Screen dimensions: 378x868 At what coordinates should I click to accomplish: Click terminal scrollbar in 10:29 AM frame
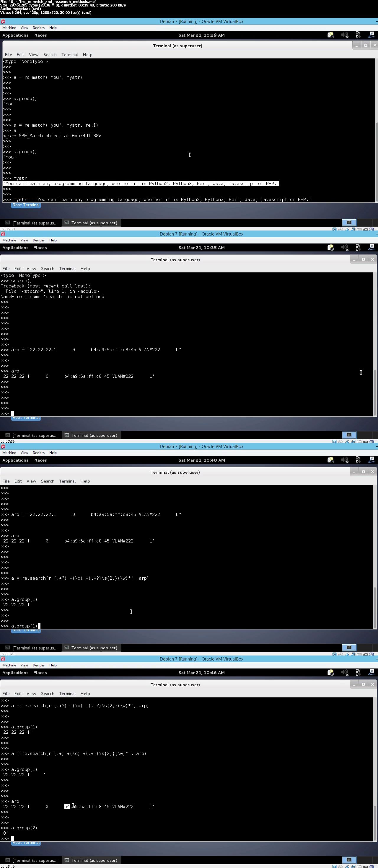(x=377, y=162)
